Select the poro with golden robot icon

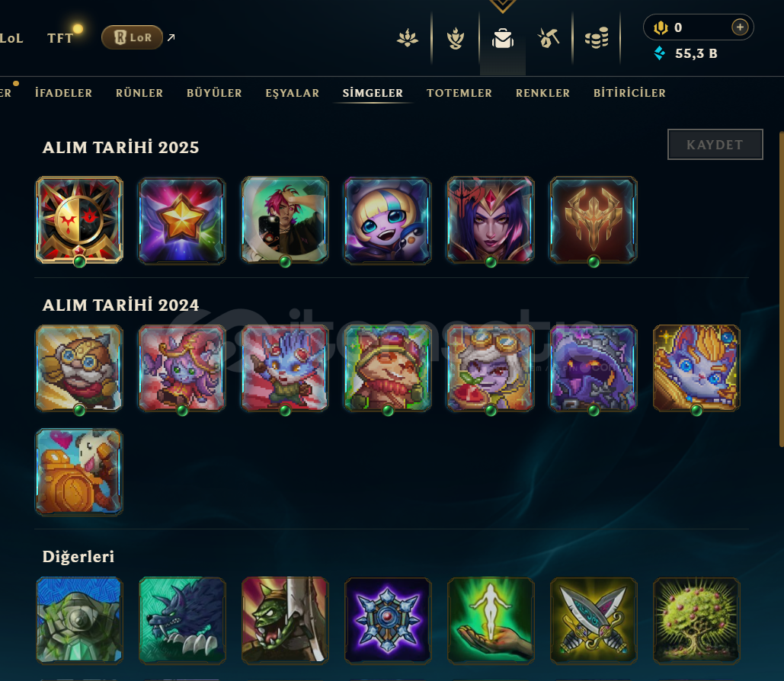[x=79, y=472]
